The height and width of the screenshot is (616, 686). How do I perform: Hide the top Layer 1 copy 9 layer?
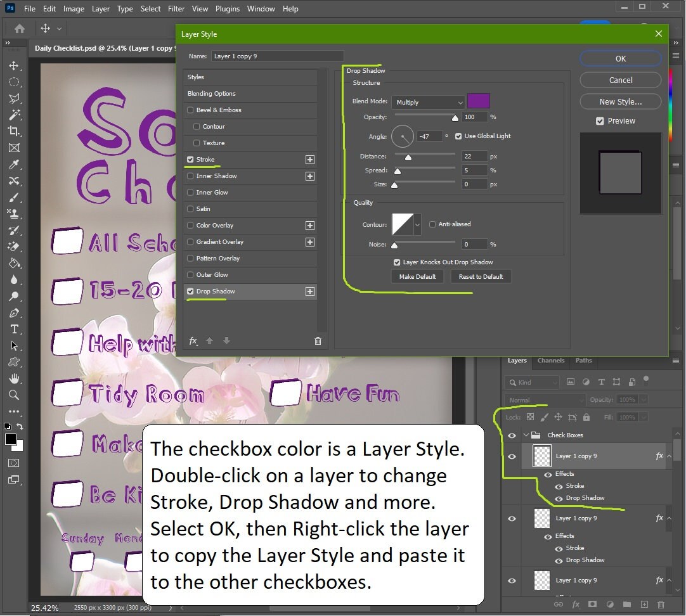512,456
